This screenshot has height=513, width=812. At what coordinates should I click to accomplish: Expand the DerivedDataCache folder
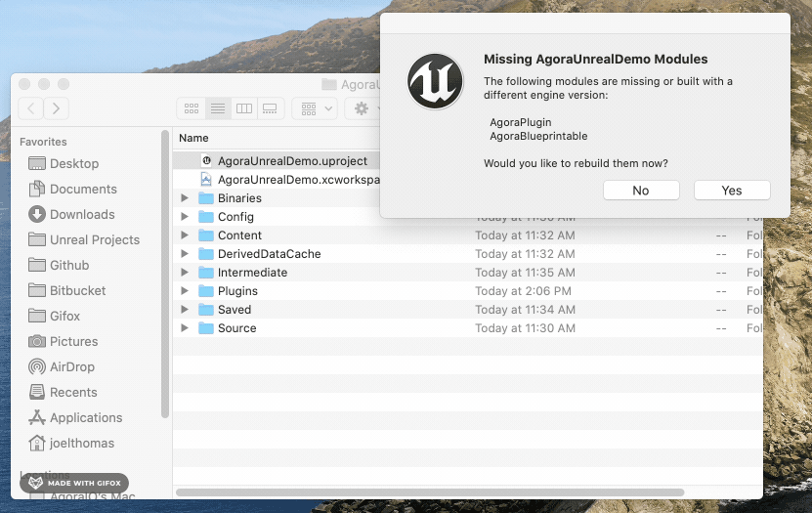click(185, 254)
